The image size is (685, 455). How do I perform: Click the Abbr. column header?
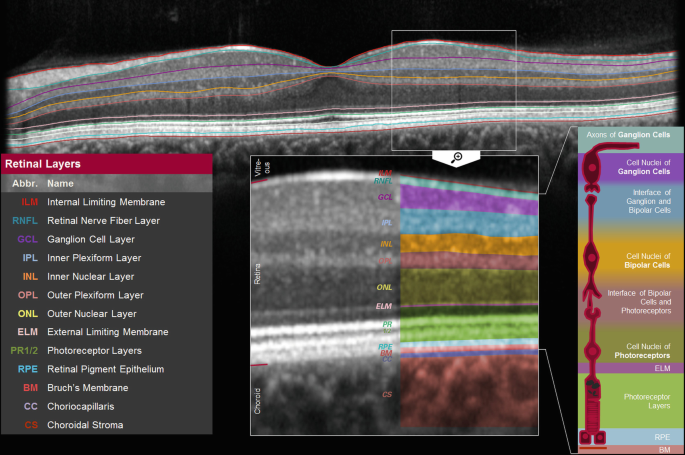tap(25, 184)
